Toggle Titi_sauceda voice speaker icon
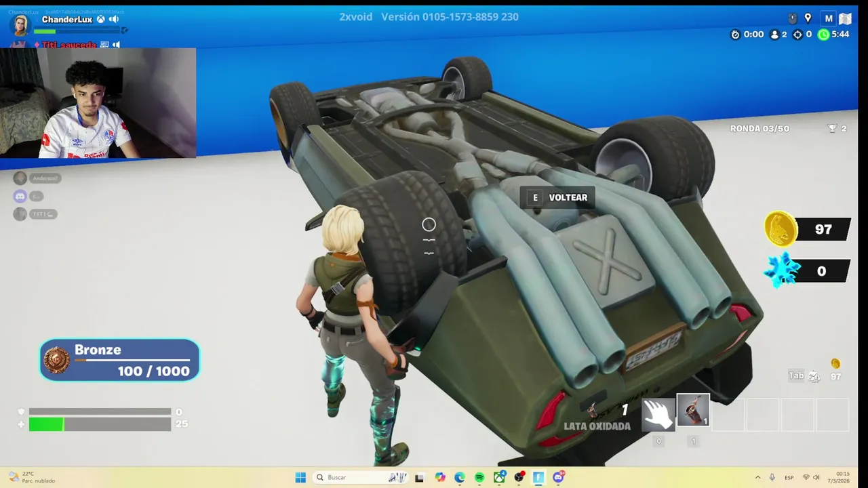Screen dimensions: 868x488 (x=116, y=45)
